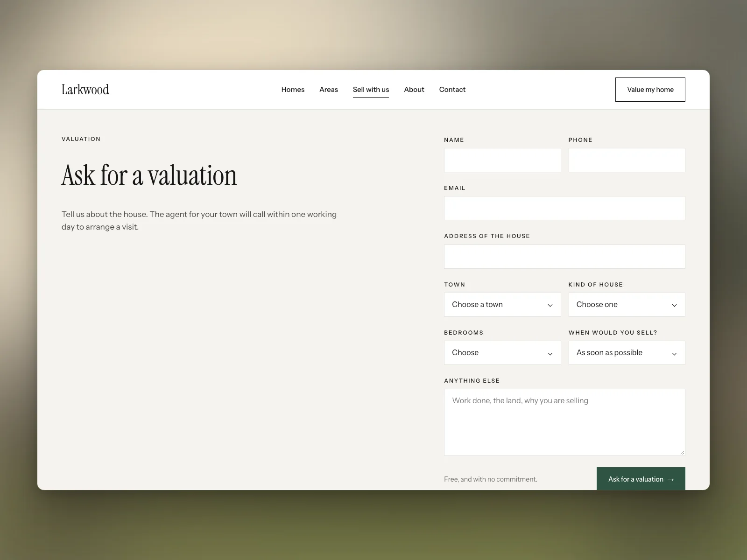Click the BEDROOMS field label
Screen dimensions: 747x560
[464, 333]
